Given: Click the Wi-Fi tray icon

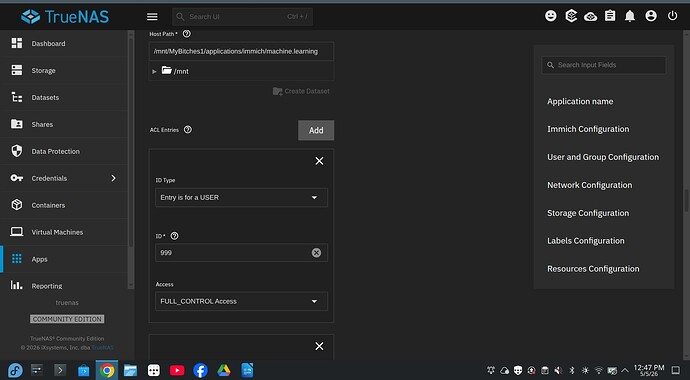Looking at the screenshot, I should point(598,371).
